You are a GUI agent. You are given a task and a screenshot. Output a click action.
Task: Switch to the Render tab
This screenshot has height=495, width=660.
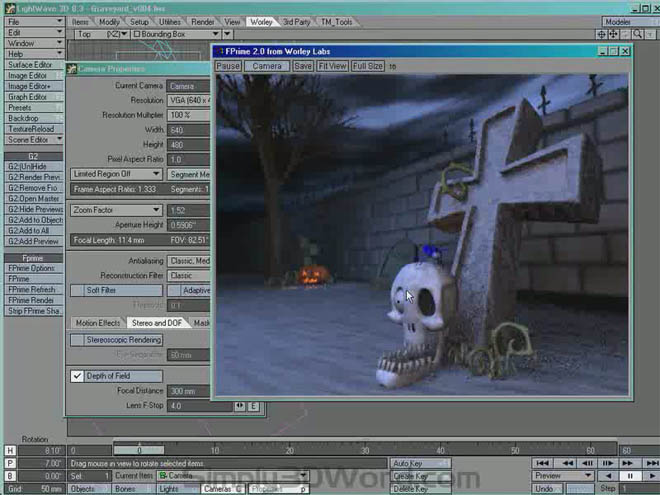tap(202, 22)
